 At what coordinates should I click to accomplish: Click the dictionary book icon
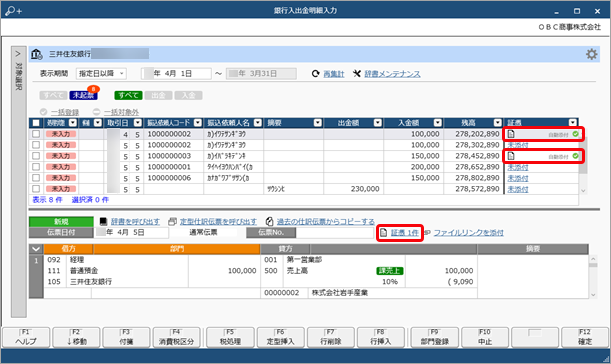point(103,221)
